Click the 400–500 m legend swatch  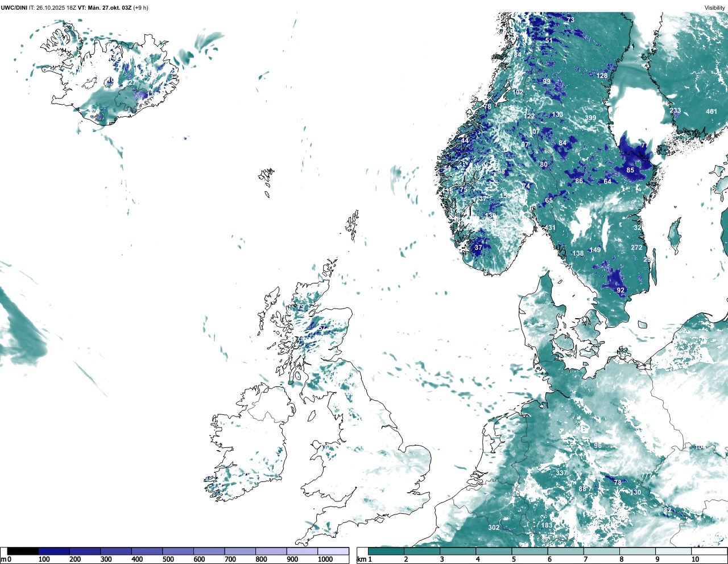tap(147, 551)
